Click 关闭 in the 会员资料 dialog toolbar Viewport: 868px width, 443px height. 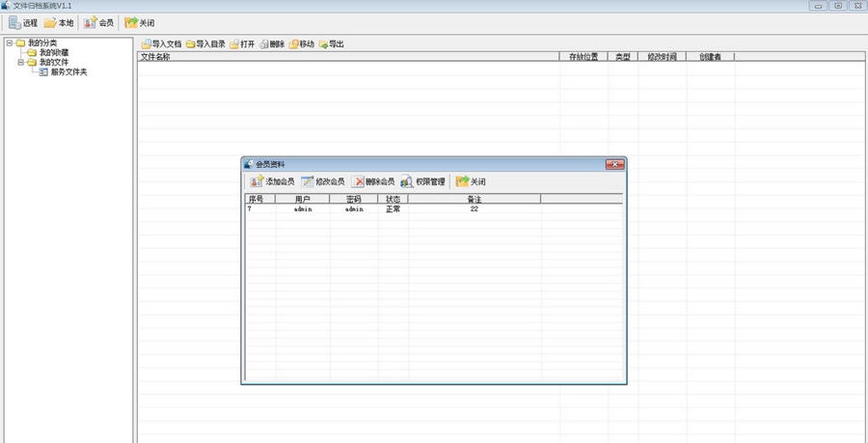coord(471,181)
